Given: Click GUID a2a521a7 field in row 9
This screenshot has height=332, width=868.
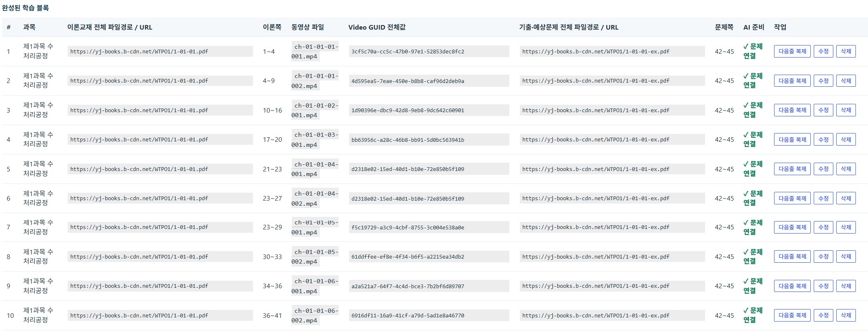Looking at the screenshot, I should (x=429, y=286).
